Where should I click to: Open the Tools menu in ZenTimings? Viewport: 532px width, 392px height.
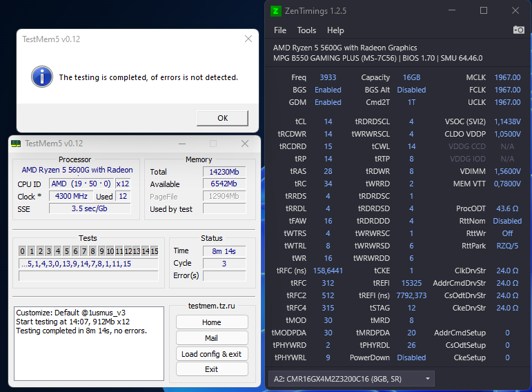pos(306,30)
